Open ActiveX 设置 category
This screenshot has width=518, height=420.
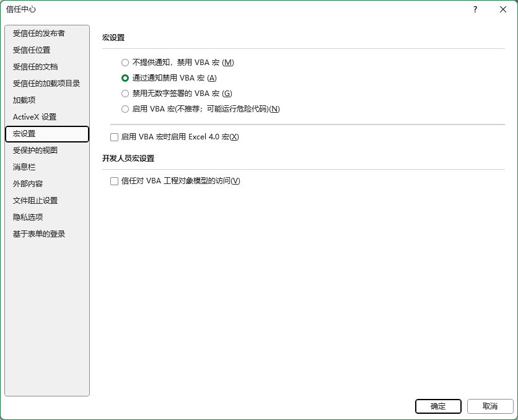(47, 117)
